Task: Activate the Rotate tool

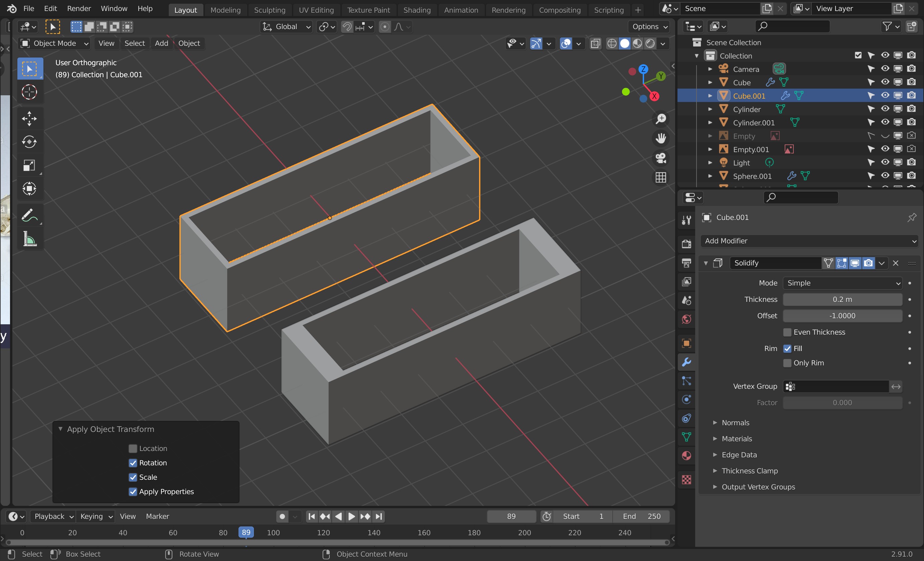Action: tap(29, 142)
